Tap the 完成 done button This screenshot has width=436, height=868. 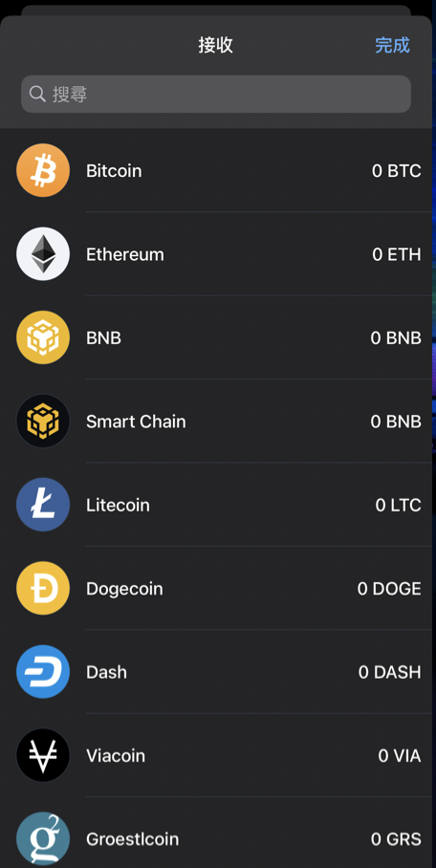click(392, 45)
